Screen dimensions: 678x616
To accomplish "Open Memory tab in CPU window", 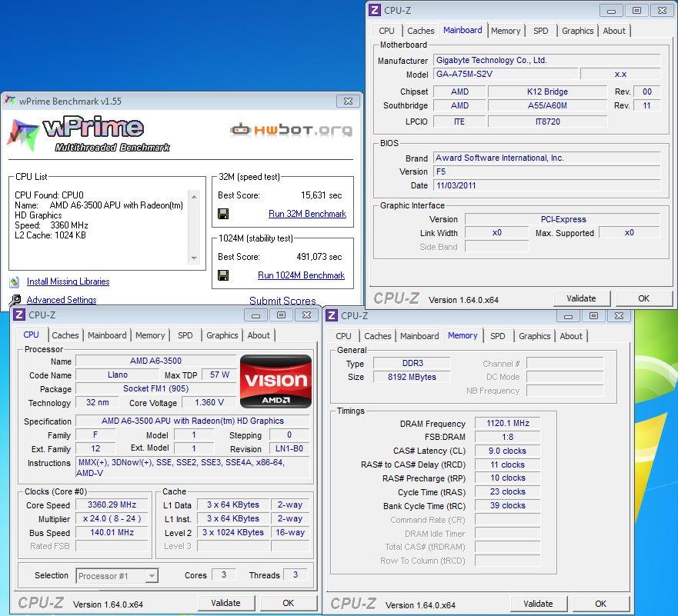I will pyautogui.click(x=150, y=335).
